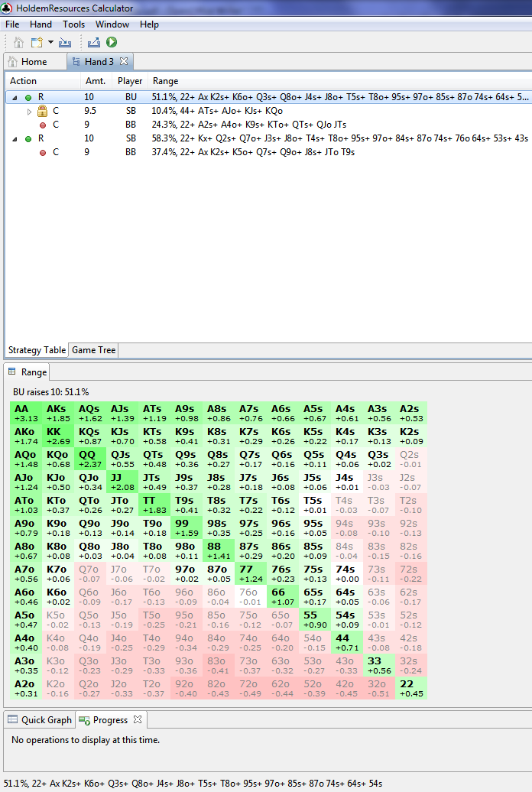
Task: Open the new hand dropdown arrow
Action: coord(50,43)
